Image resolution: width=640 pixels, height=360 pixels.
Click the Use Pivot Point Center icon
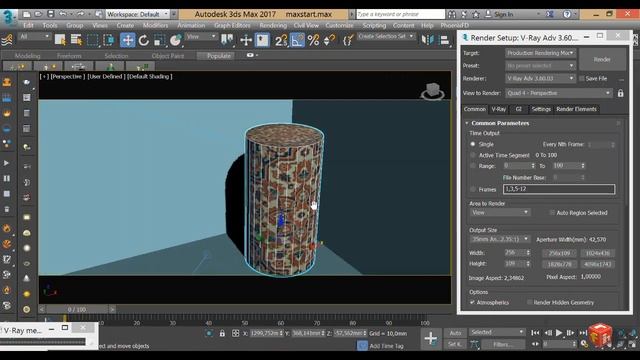[227, 40]
